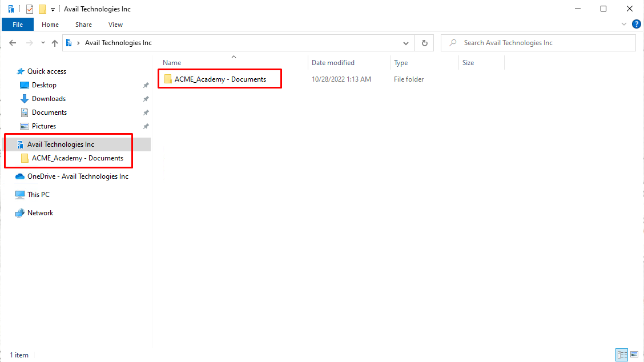Open the Help question mark icon
This screenshot has width=644, height=362.
(x=636, y=24)
